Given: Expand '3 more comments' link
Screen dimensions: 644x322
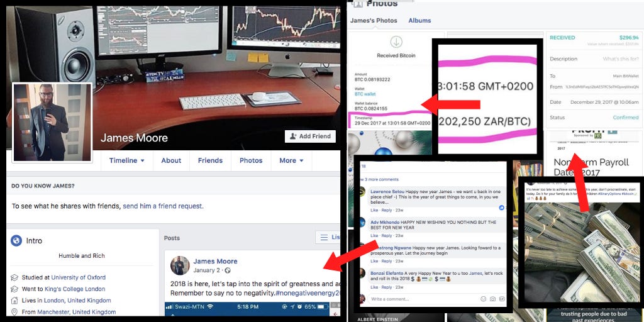Looking at the screenshot, I should click(x=380, y=179).
